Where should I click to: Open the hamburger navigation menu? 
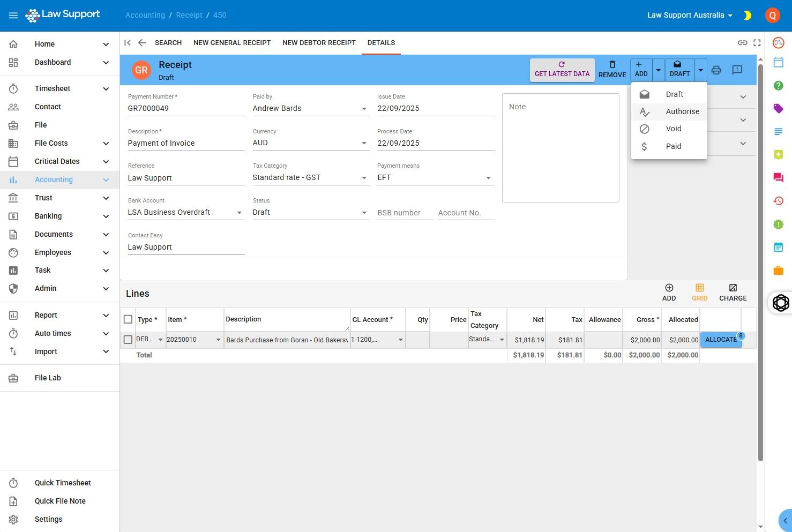[13, 16]
